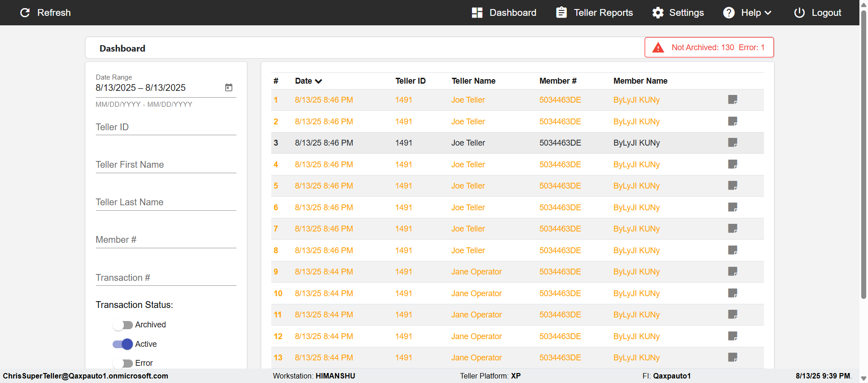
Task: Click the red warning triangle icon
Action: (658, 47)
